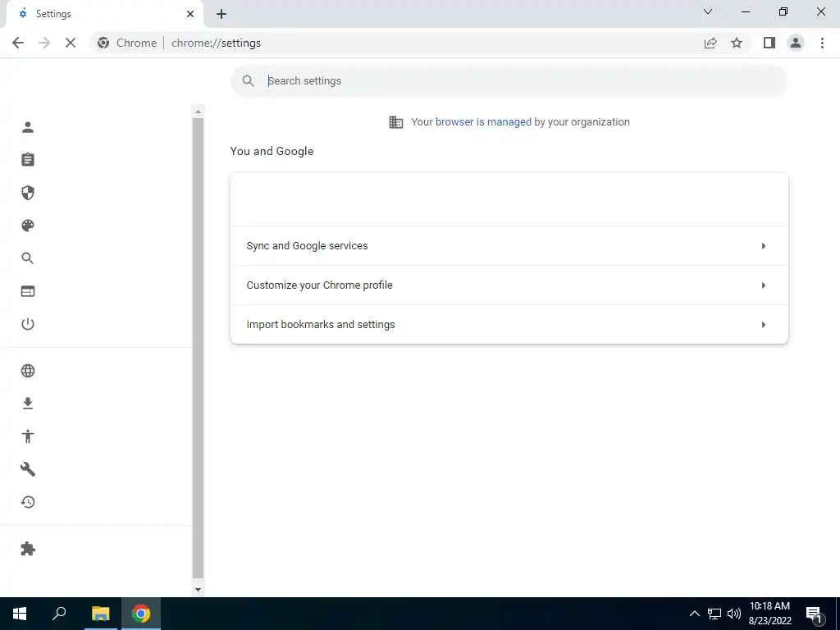Click the sidebar scrollbar up arrow

(199, 112)
